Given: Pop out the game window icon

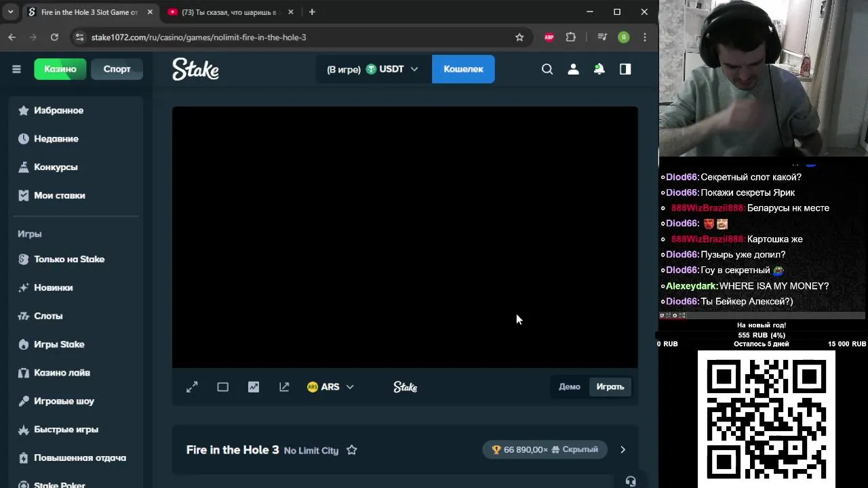Looking at the screenshot, I should click(x=284, y=387).
